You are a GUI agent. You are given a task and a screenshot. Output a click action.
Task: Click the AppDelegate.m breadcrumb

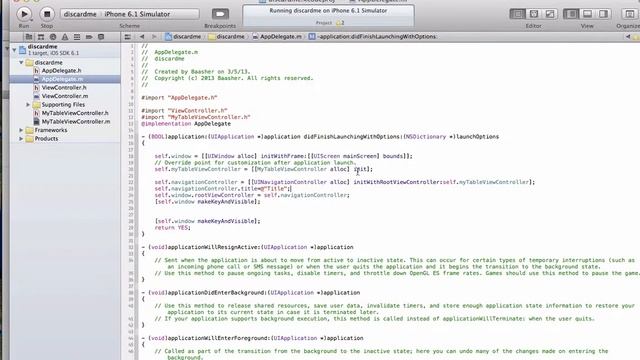pyautogui.click(x=277, y=37)
